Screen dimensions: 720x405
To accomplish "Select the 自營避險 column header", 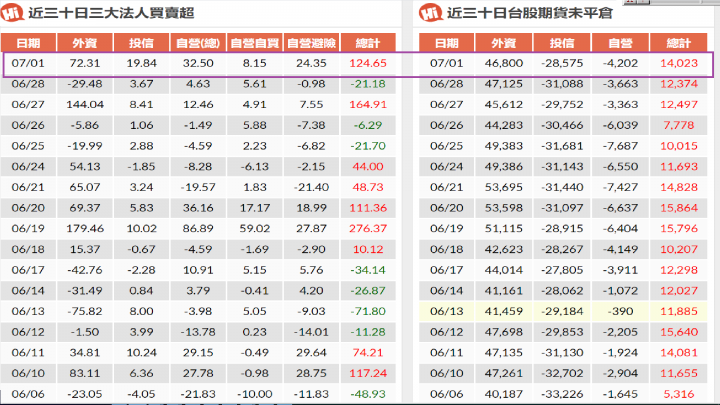I will 311,43.
